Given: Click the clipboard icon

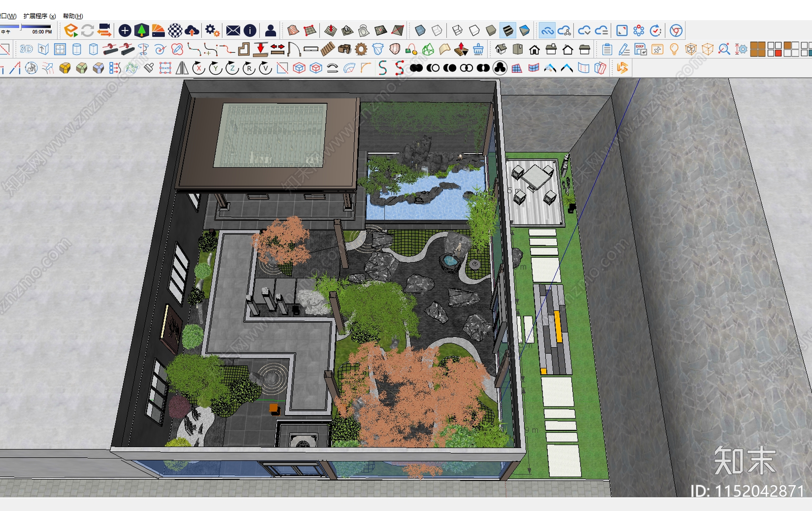Looking at the screenshot, I should [607, 49].
